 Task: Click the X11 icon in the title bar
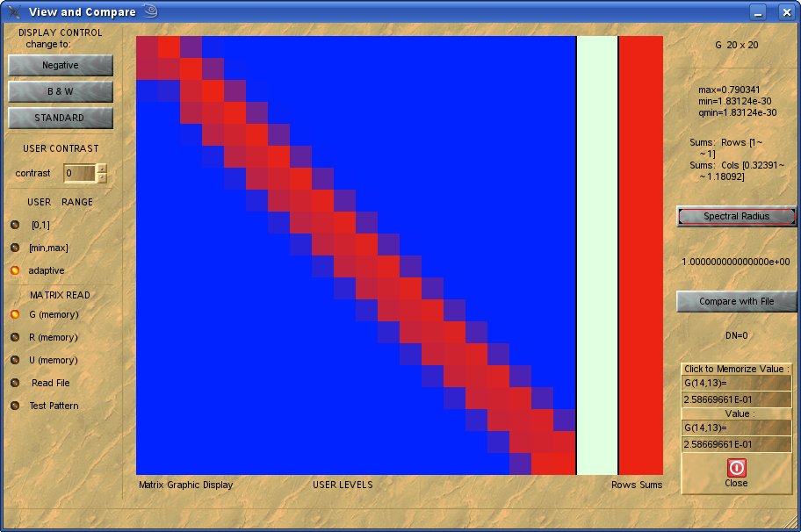click(14, 11)
